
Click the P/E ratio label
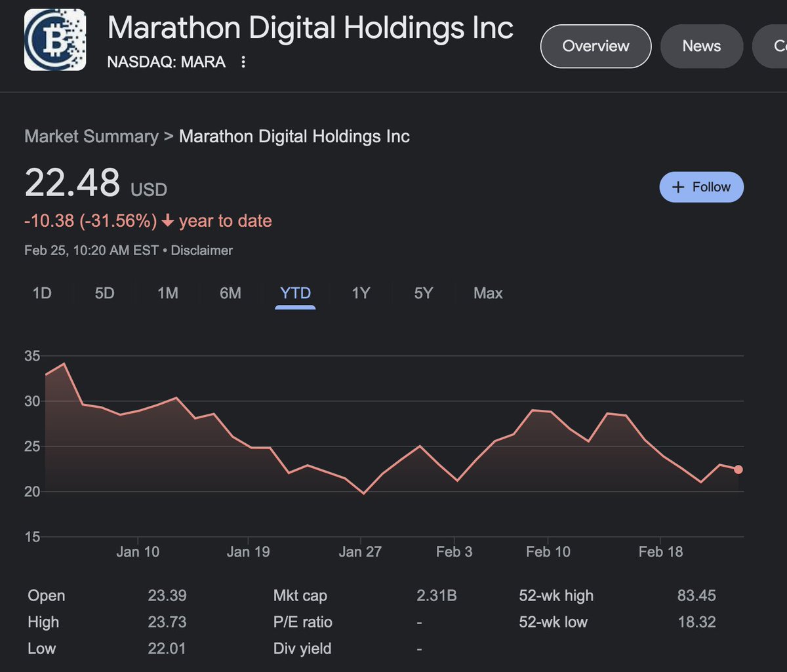coord(302,622)
